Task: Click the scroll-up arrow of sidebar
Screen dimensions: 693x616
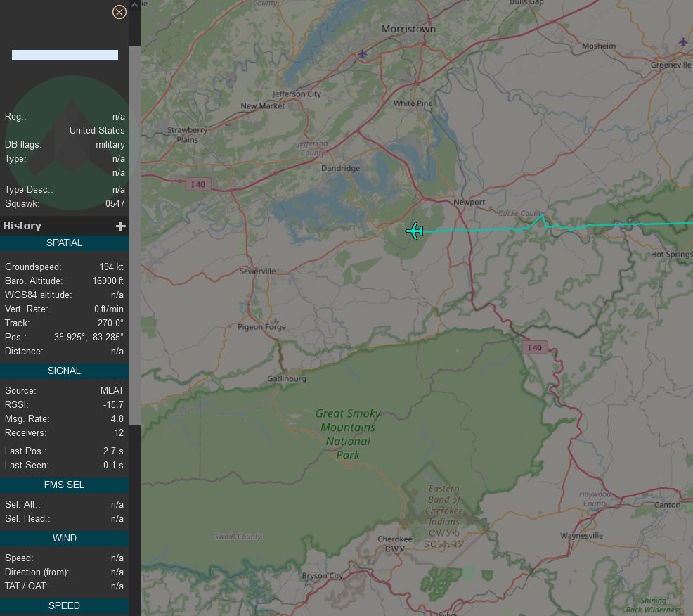Action: pyautogui.click(x=134, y=5)
